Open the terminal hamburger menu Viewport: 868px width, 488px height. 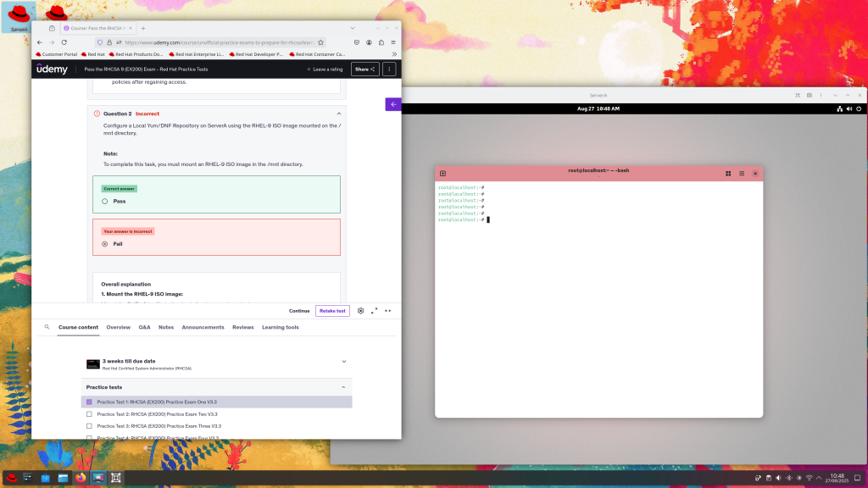point(742,173)
